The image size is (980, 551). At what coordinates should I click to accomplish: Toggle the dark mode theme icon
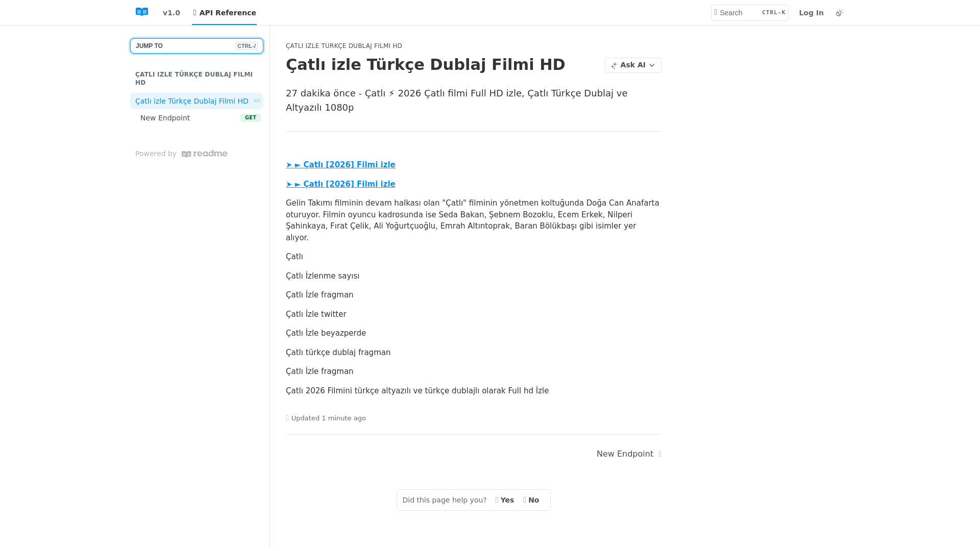coord(840,13)
